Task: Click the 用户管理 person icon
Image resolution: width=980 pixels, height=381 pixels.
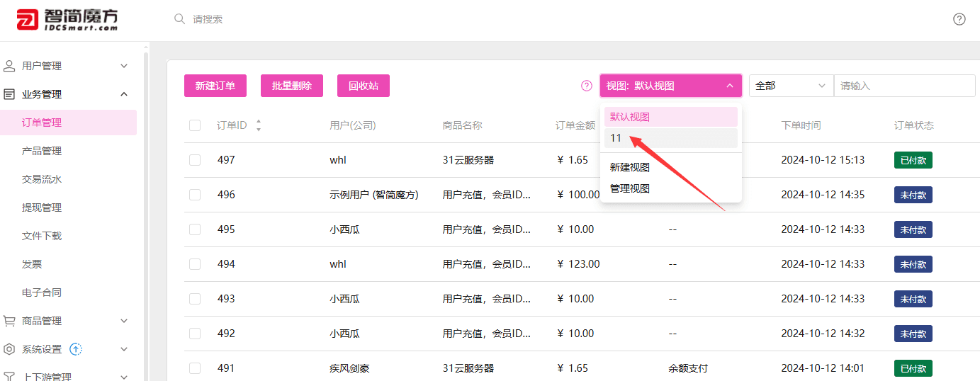Action: [x=9, y=66]
